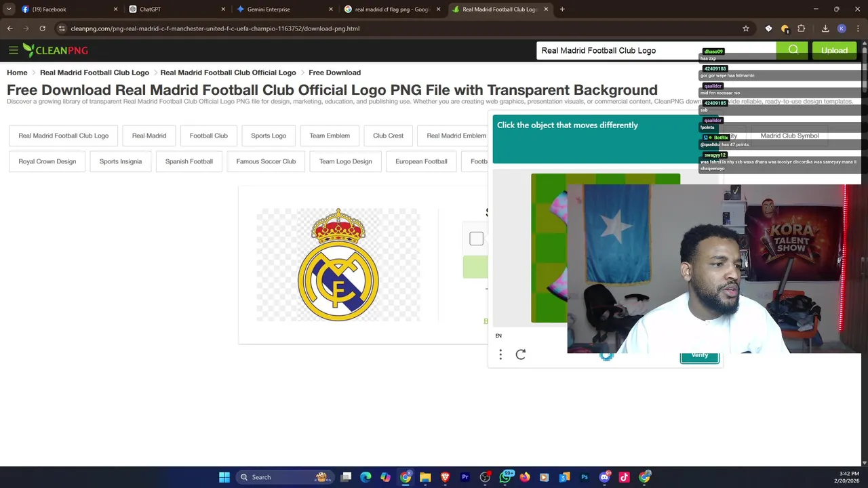The height and width of the screenshot is (488, 868).
Task: Click Home breadcrumb link
Action: click(17, 73)
